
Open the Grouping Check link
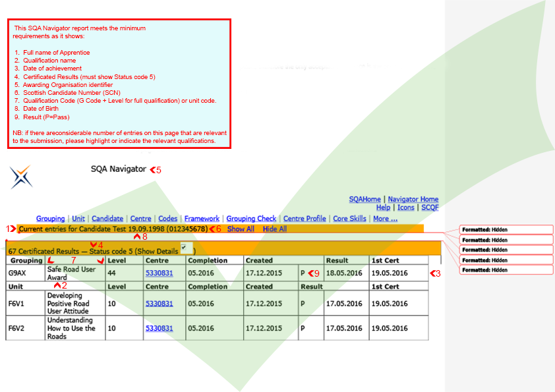251,219
